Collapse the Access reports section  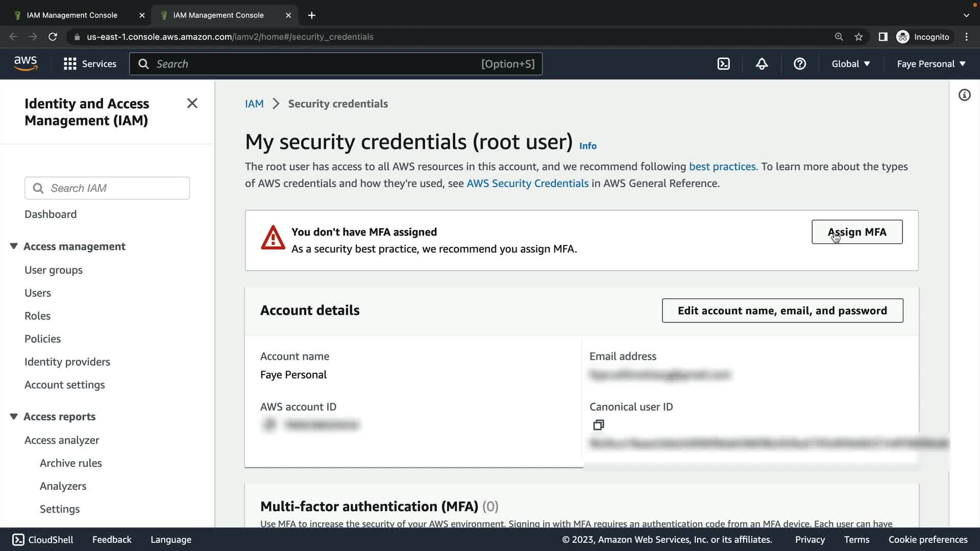[14, 417]
